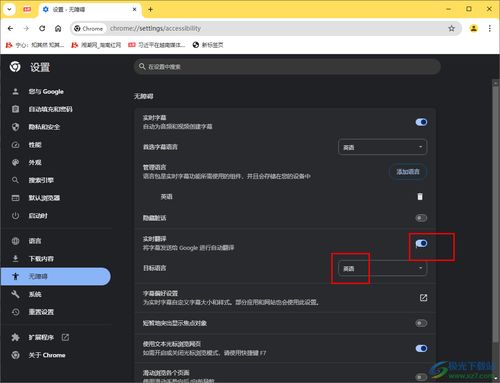Viewport: 500px width, 383px height.
Task: Click the 英语 language row text
Action: (x=166, y=197)
